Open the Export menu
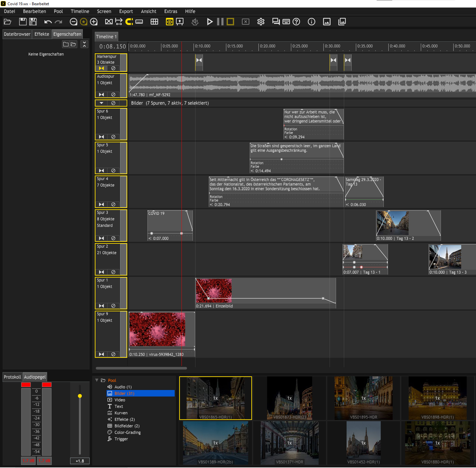This screenshot has width=476, height=468. click(x=126, y=11)
